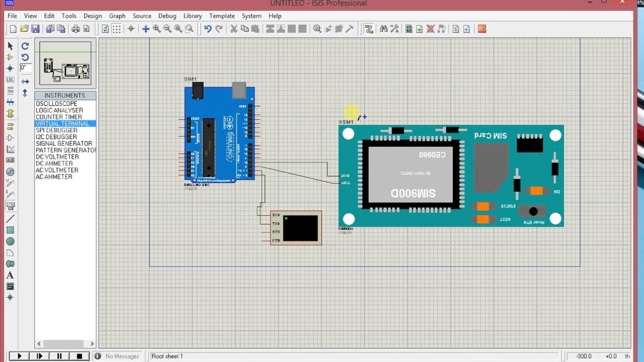Transfer netlist to ARES
644x362 pixels.
coord(482,29)
